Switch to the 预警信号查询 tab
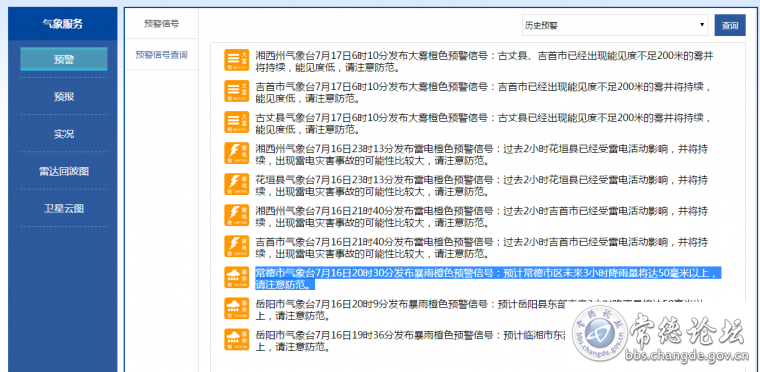This screenshot has height=372, width=760. pos(161,54)
